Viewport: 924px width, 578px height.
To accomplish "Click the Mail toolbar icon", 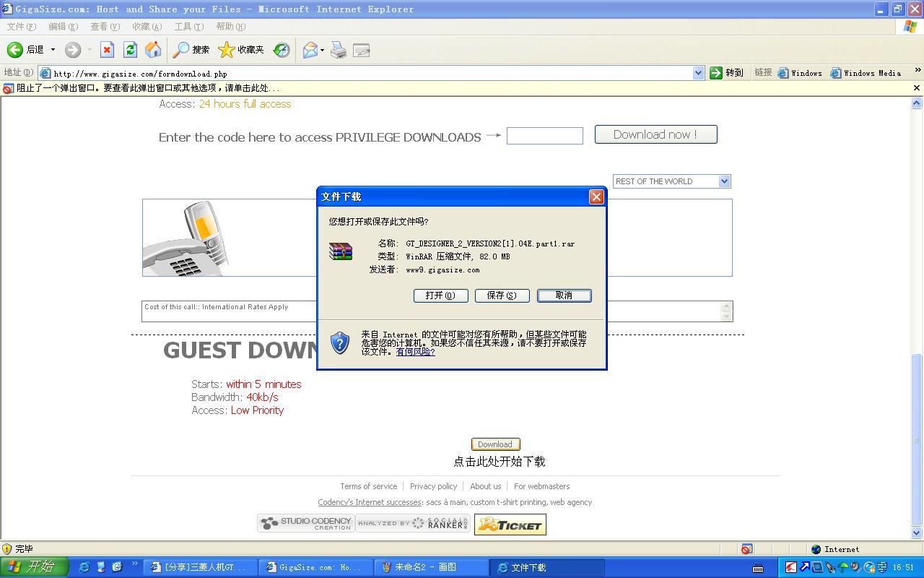I will point(310,50).
